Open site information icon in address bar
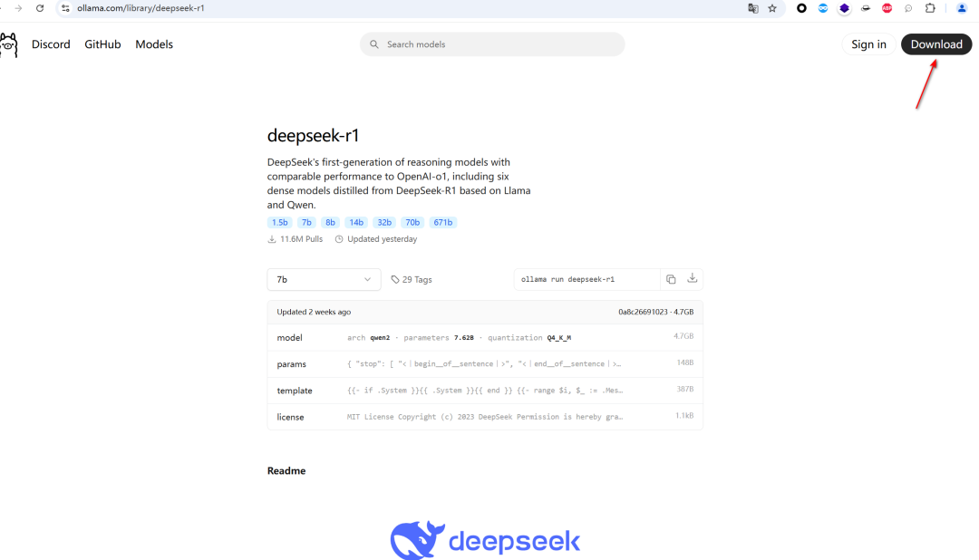The image size is (979, 560). click(65, 8)
